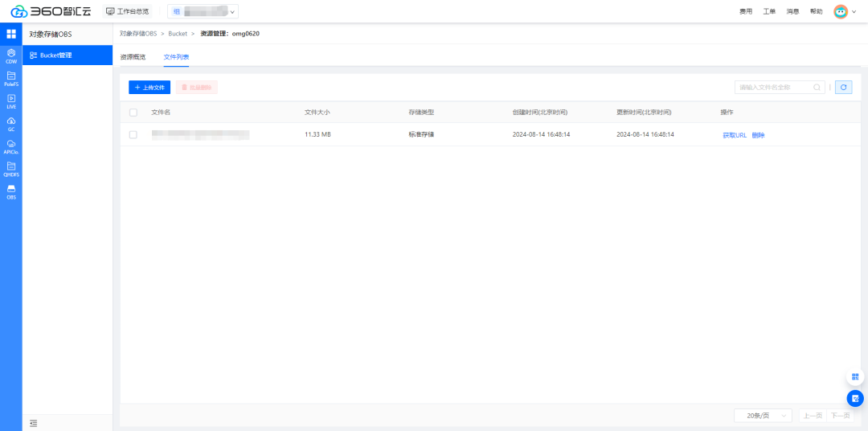
Task: Click the blurred file name cell
Action: click(200, 134)
